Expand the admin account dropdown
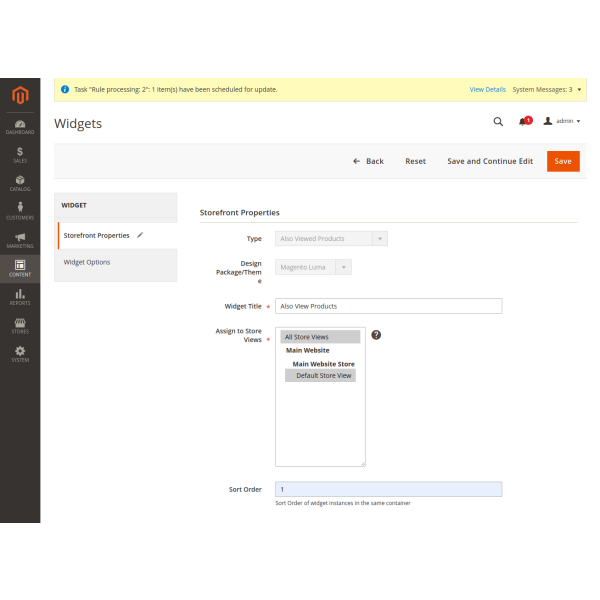The height and width of the screenshot is (600, 600). [562, 121]
